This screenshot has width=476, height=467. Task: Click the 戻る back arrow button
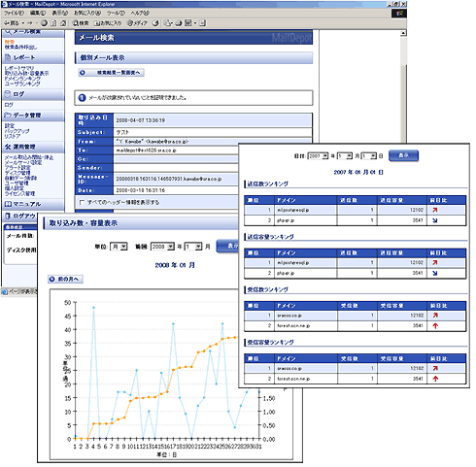tap(12, 23)
